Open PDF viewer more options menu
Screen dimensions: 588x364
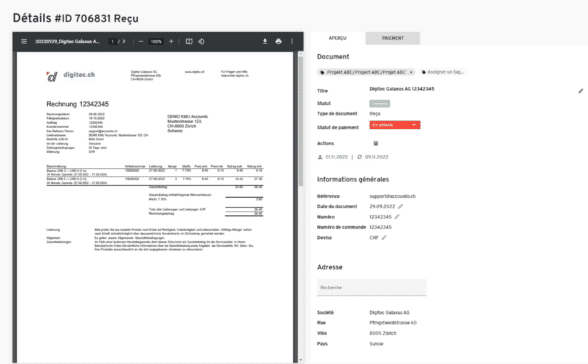(292, 42)
